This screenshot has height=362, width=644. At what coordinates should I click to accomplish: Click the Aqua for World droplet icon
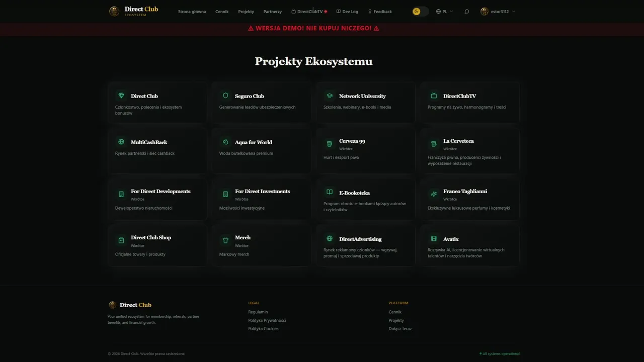(x=225, y=142)
